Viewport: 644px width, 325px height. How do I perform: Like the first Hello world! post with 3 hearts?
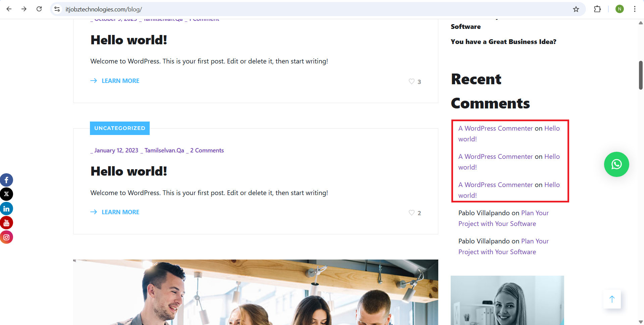tap(412, 82)
